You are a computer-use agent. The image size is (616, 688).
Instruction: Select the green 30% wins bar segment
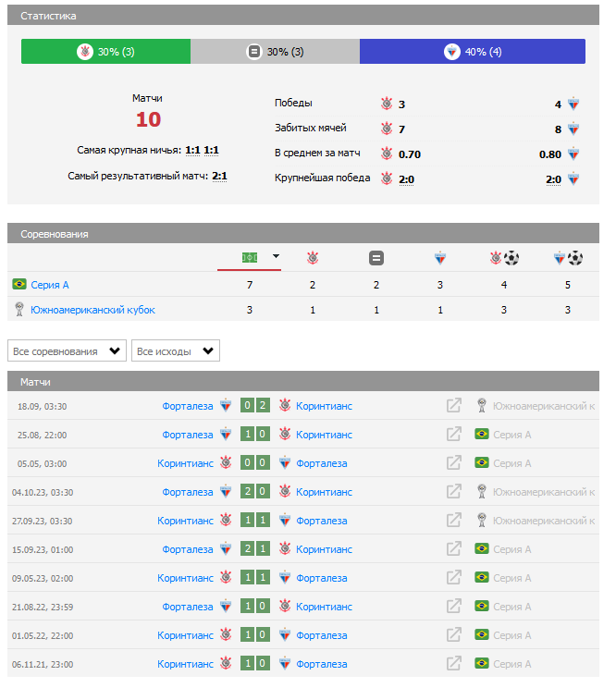[105, 52]
